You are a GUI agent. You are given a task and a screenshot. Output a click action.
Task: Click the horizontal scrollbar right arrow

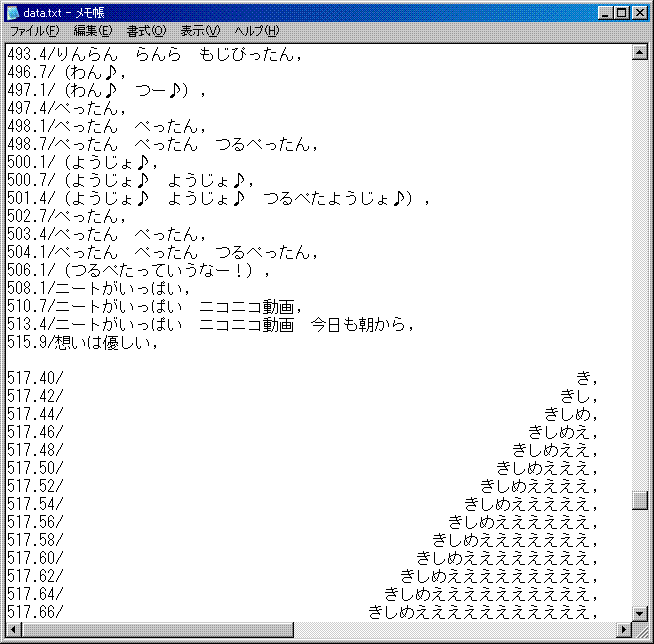(623, 629)
